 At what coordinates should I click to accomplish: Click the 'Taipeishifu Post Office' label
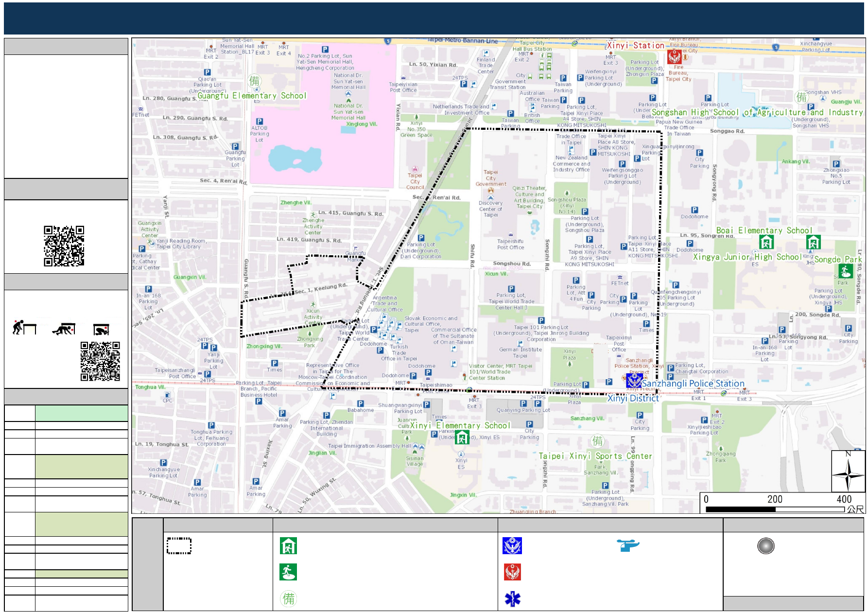(x=510, y=244)
